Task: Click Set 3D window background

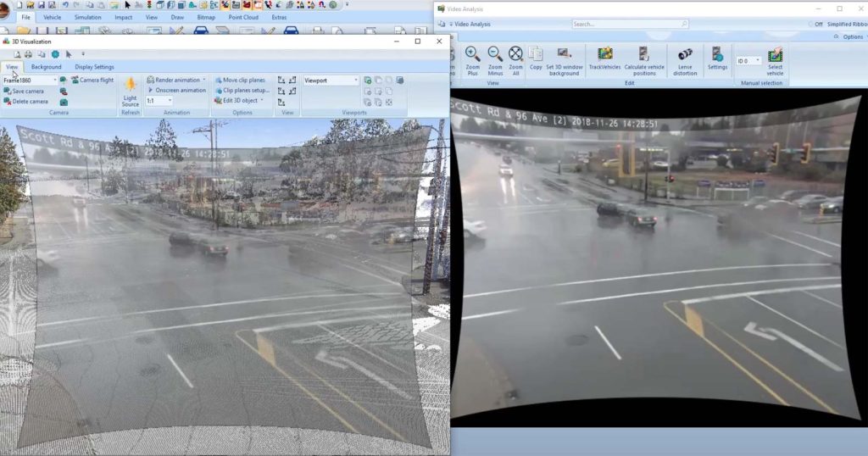Action: [x=564, y=61]
